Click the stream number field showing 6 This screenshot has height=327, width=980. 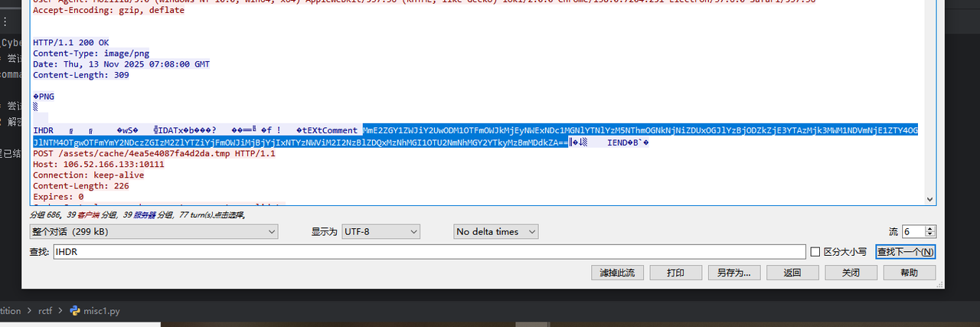point(913,231)
